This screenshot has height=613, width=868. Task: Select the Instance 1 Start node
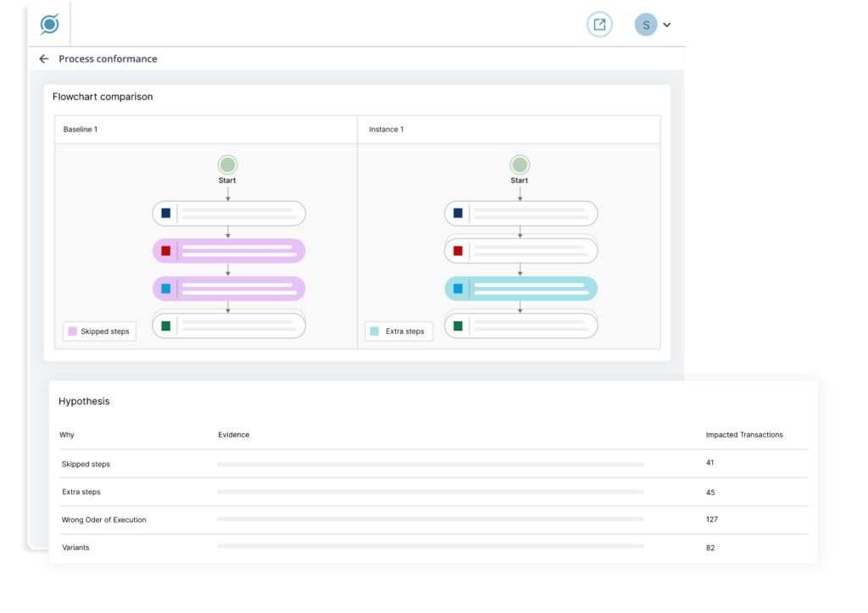click(520, 165)
